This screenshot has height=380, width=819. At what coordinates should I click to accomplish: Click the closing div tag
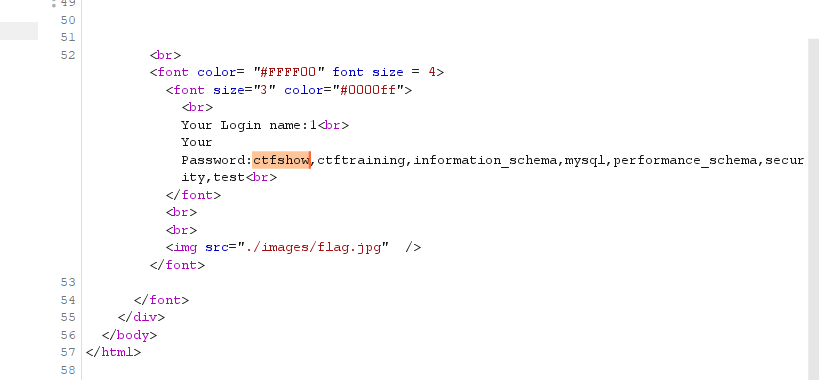(142, 317)
